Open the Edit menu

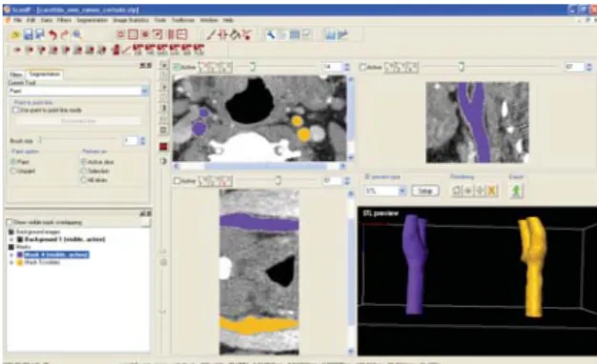click(x=31, y=20)
